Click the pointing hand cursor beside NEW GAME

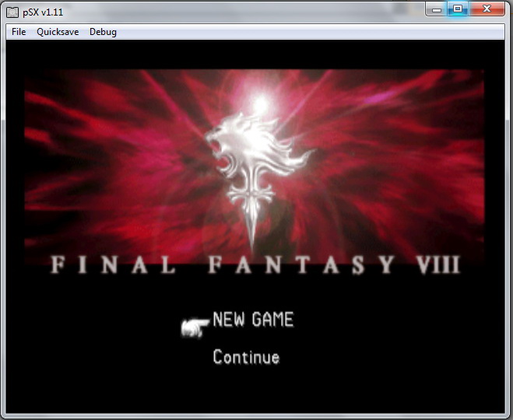tap(195, 327)
